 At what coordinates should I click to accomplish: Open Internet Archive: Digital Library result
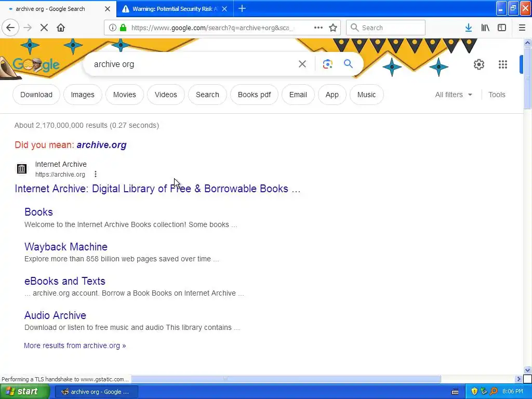pyautogui.click(x=157, y=189)
